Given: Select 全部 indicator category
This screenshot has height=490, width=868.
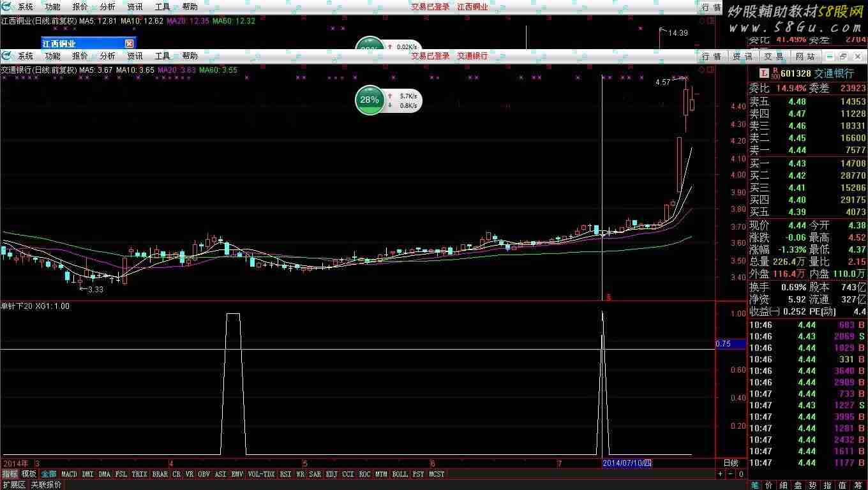Looking at the screenshot, I should pyautogui.click(x=49, y=474).
